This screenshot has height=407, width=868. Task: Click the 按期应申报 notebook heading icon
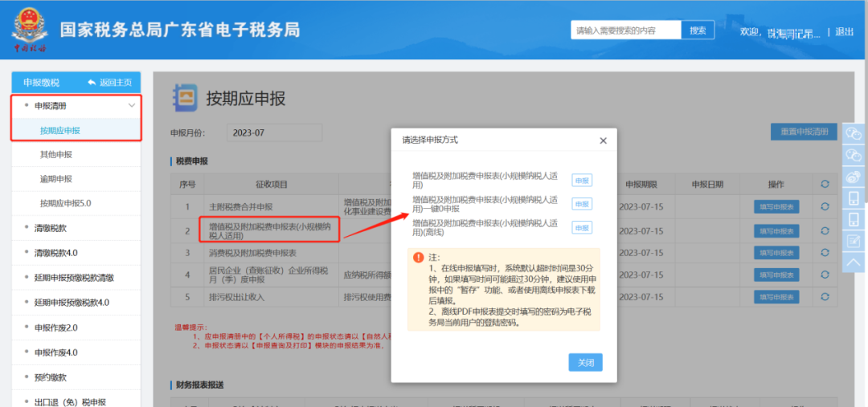[x=184, y=99]
